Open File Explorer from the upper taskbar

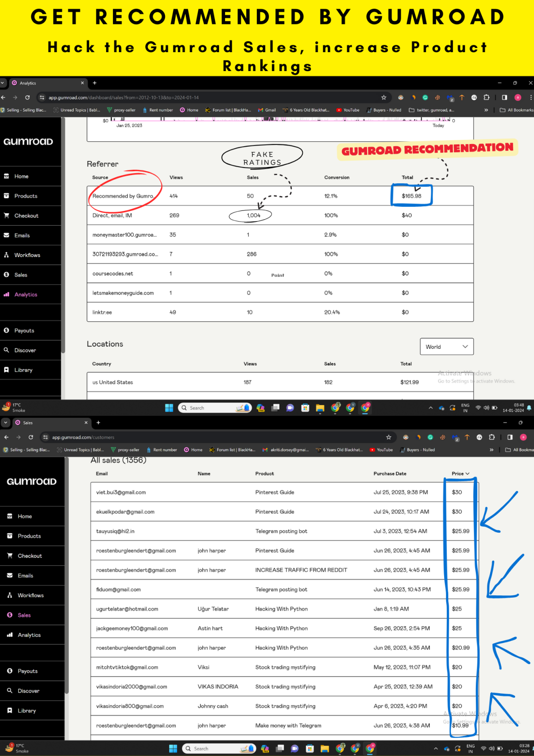pyautogui.click(x=320, y=408)
